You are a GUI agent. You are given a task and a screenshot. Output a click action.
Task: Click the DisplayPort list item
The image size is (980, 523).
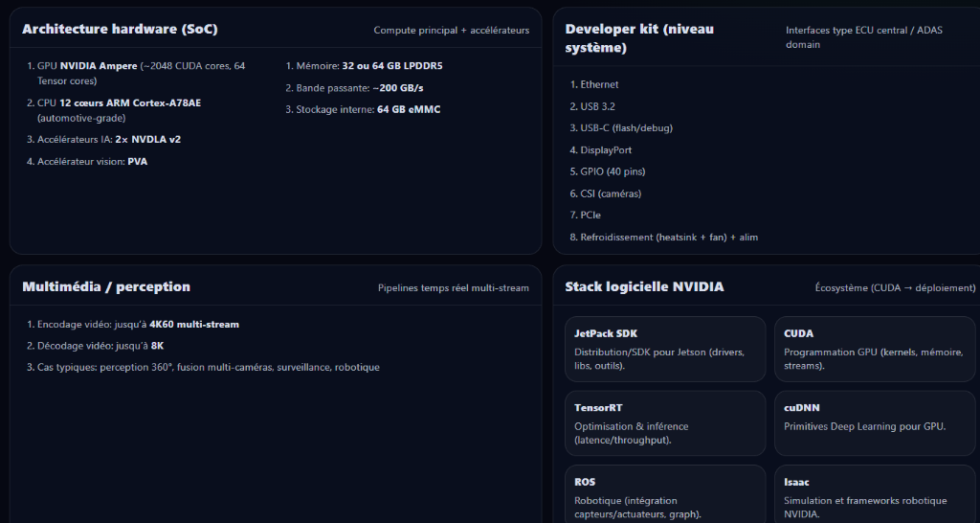coord(601,150)
